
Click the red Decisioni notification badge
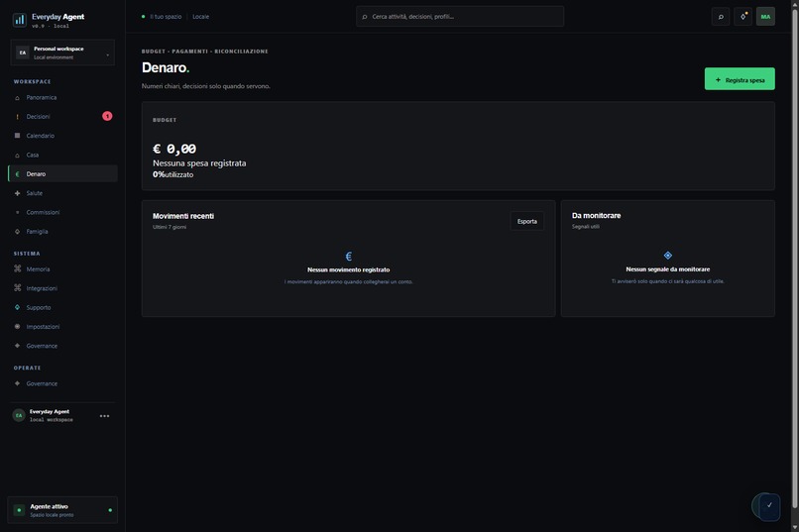[107, 116]
